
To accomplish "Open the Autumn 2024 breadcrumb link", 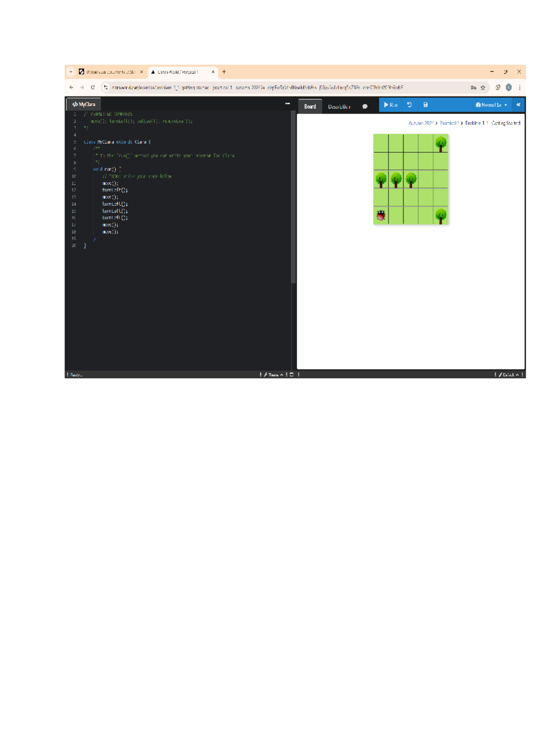I will pyautogui.click(x=421, y=123).
